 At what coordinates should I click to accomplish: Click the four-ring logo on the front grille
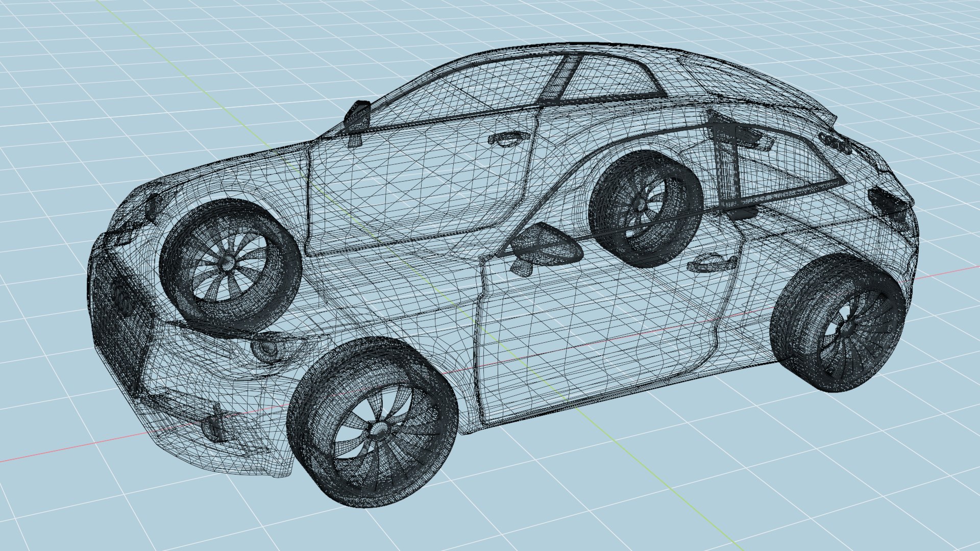click(121, 298)
